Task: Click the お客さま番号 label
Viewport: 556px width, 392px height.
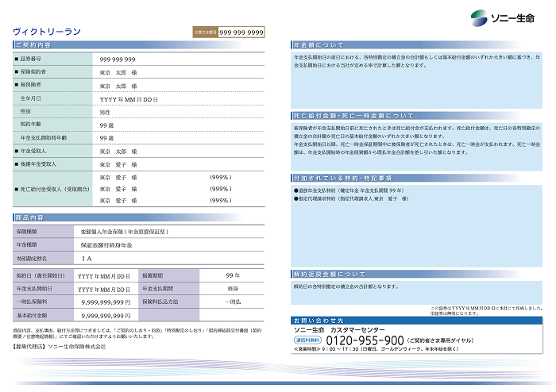Action: pyautogui.click(x=205, y=33)
